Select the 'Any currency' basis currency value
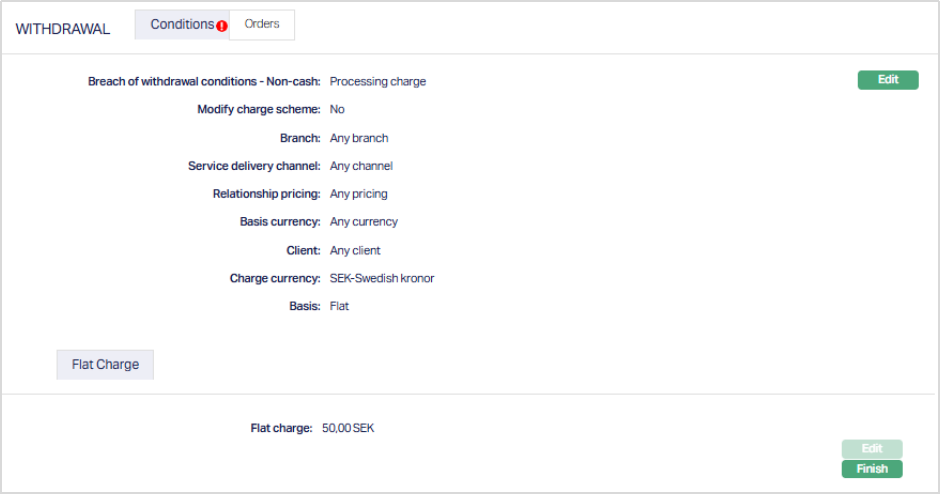This screenshot has height=494, width=940. click(364, 222)
